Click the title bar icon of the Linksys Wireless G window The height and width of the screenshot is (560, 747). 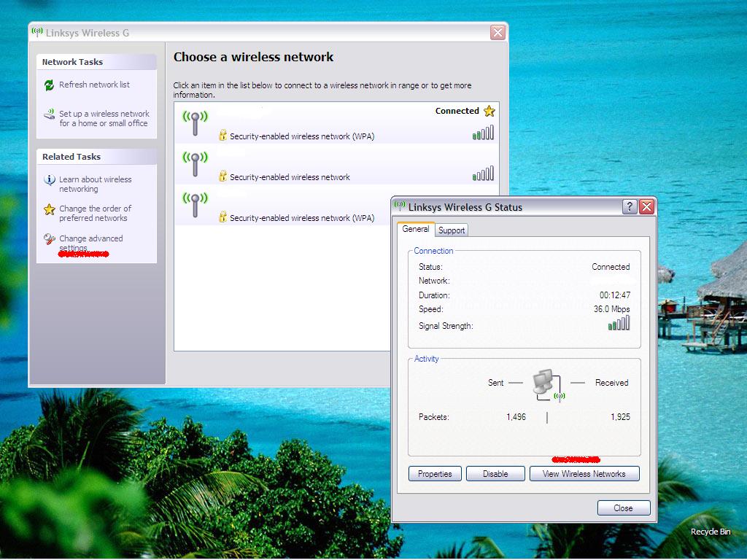[x=37, y=32]
